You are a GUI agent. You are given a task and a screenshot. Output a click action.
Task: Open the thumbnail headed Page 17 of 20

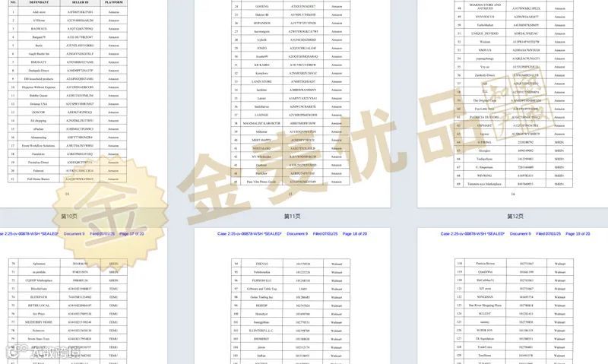[84, 296]
